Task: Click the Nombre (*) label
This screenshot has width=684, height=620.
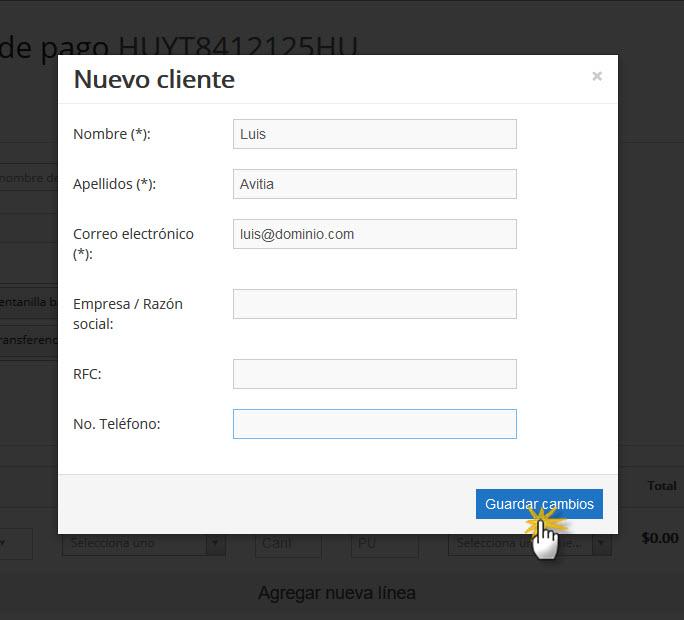Action: pos(112,134)
